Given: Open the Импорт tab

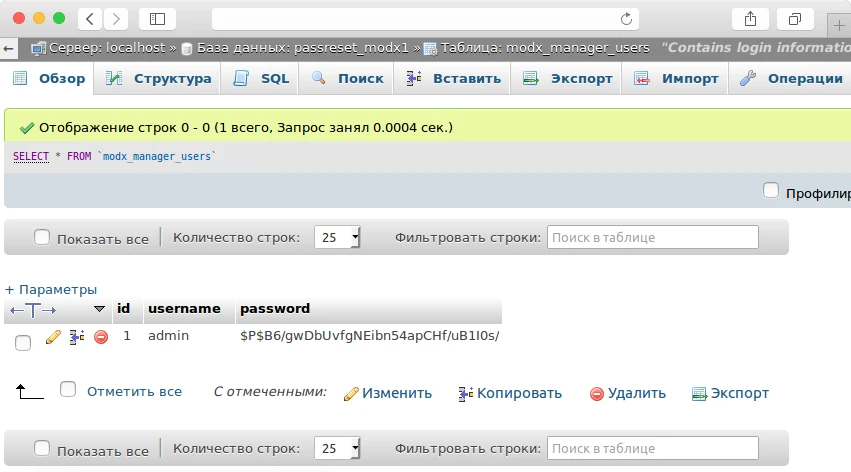Looking at the screenshot, I should [676, 79].
